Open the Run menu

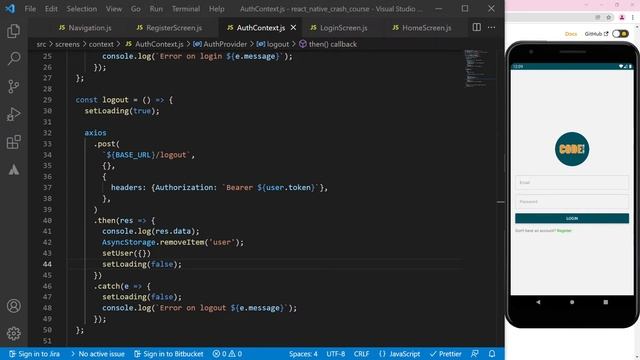pos(156,9)
